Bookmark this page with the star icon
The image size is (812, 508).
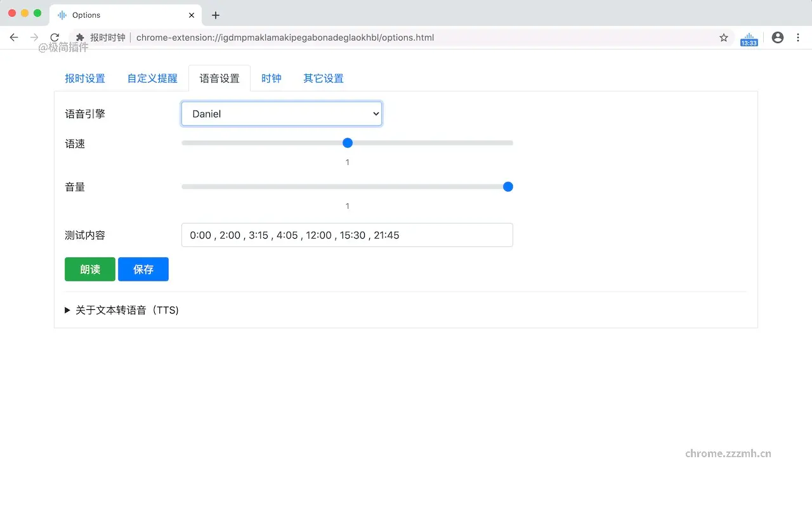coord(724,37)
